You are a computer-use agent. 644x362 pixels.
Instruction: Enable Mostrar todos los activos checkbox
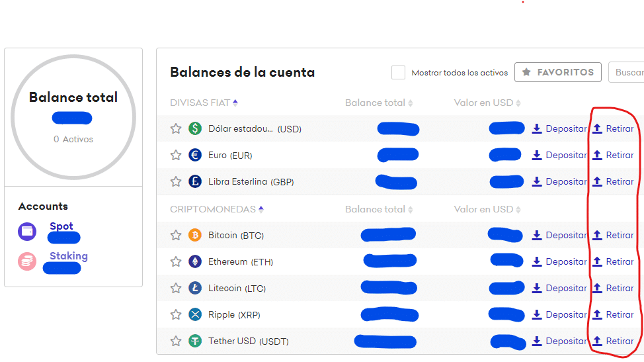tap(398, 72)
